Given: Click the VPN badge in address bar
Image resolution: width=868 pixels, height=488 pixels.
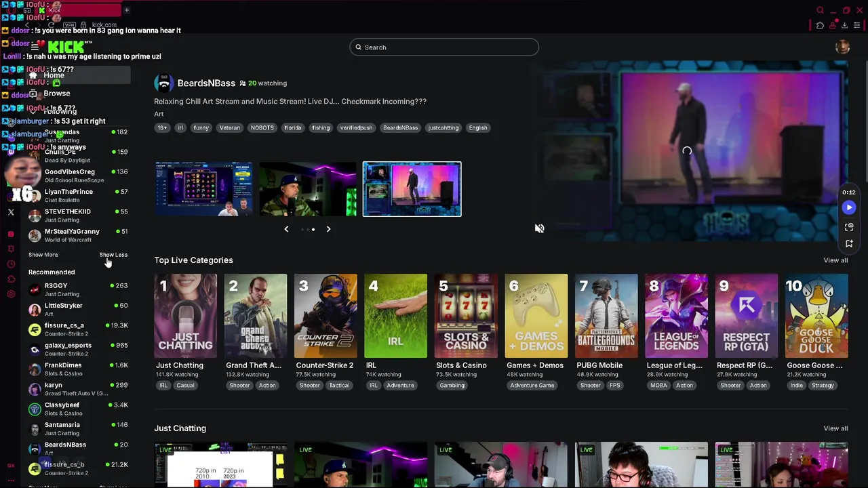Looking at the screenshot, I should click(x=69, y=25).
